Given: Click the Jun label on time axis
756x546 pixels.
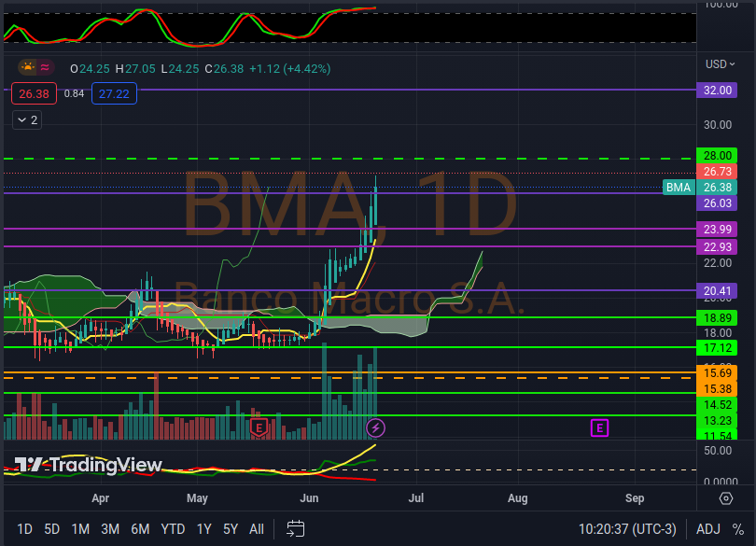Looking at the screenshot, I should pos(309,498).
